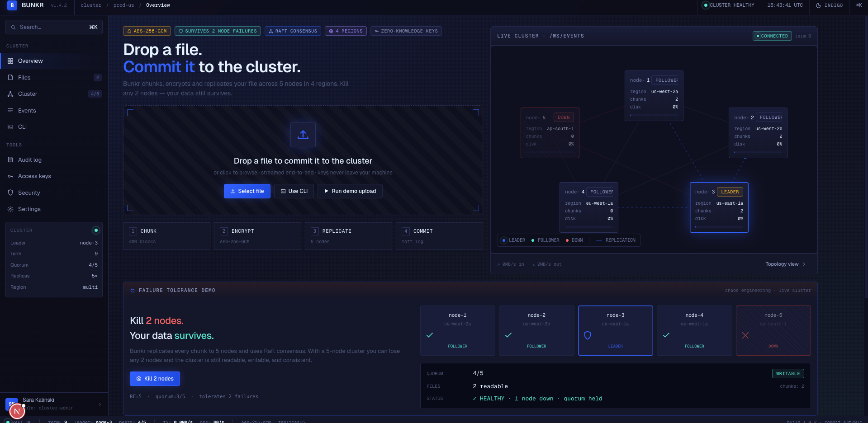Click the theme icon next to INDIGO
This screenshot has height=423, width=868.
point(818,5)
